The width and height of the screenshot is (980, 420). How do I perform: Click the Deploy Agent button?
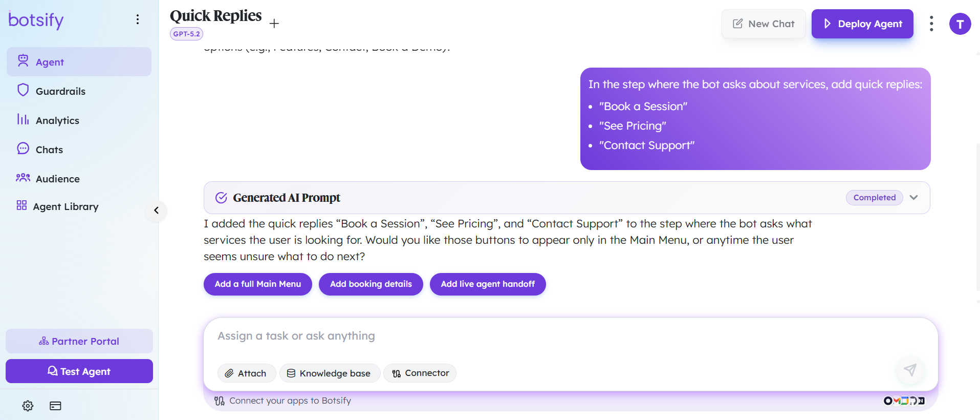click(862, 24)
